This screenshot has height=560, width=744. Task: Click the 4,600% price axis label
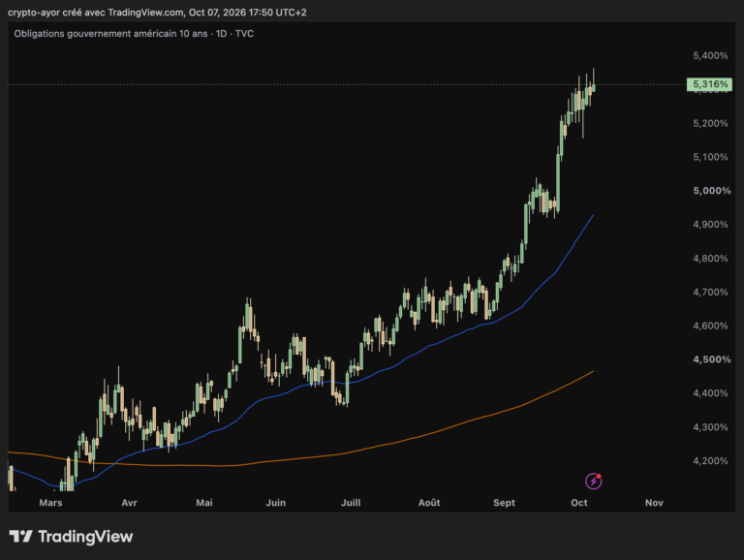pyautogui.click(x=710, y=327)
